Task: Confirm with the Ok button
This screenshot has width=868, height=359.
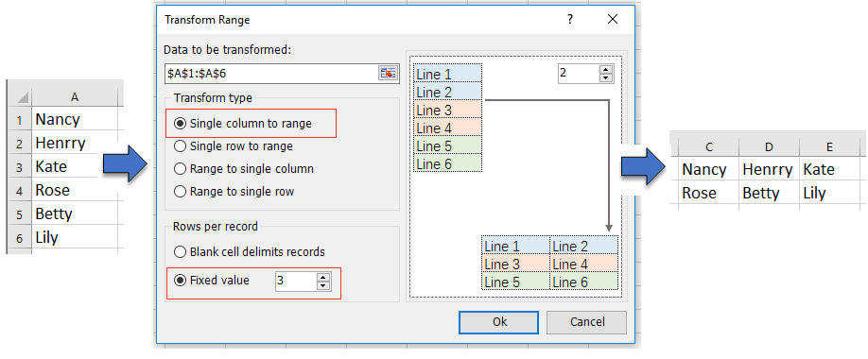Action: pos(498,322)
